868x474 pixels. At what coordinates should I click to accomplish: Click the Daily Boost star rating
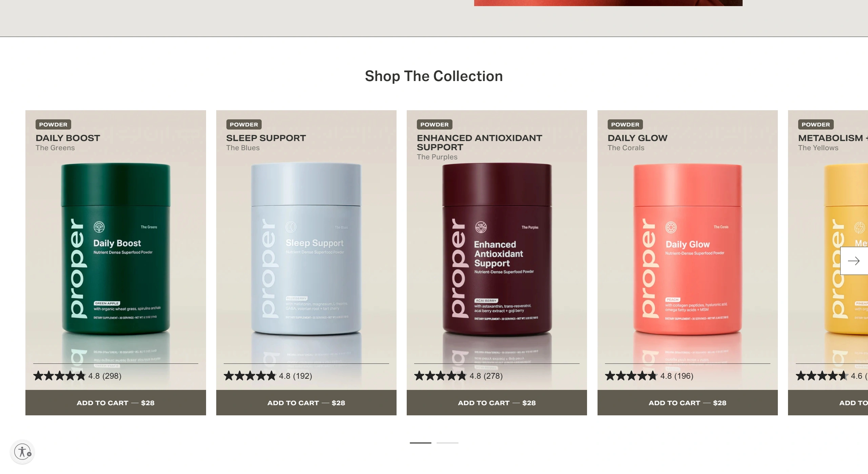click(x=77, y=376)
